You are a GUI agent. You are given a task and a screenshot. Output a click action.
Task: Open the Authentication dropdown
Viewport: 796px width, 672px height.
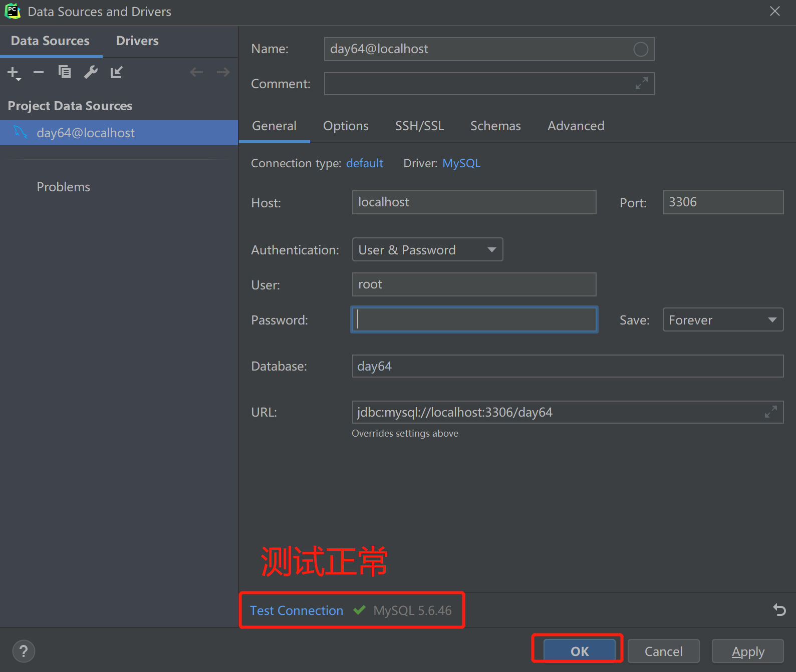click(x=427, y=249)
